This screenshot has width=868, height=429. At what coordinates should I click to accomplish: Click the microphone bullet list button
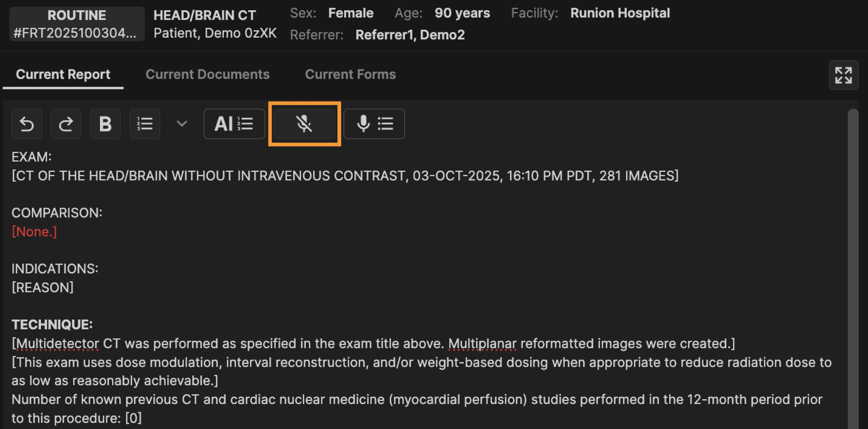coord(374,124)
